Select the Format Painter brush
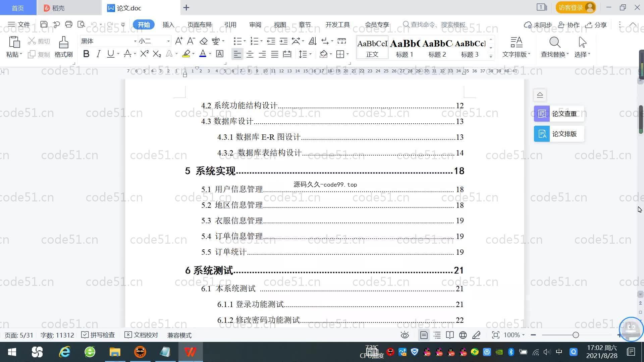Screen dimensions: 644x362 (x=64, y=42)
